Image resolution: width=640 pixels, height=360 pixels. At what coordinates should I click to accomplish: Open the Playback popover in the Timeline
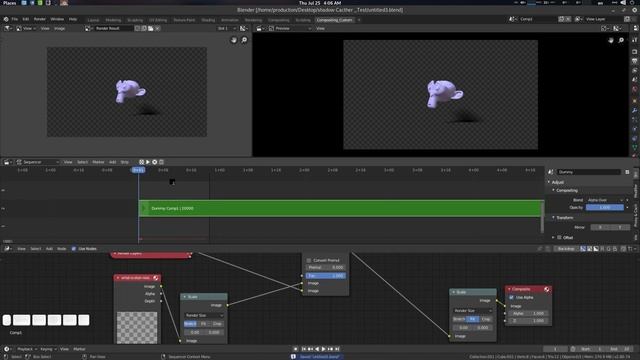pos(27,349)
